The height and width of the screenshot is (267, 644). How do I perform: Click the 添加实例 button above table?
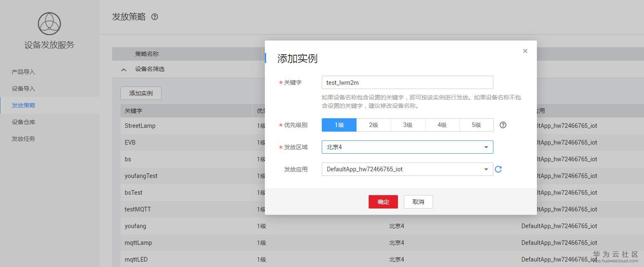pyautogui.click(x=141, y=93)
